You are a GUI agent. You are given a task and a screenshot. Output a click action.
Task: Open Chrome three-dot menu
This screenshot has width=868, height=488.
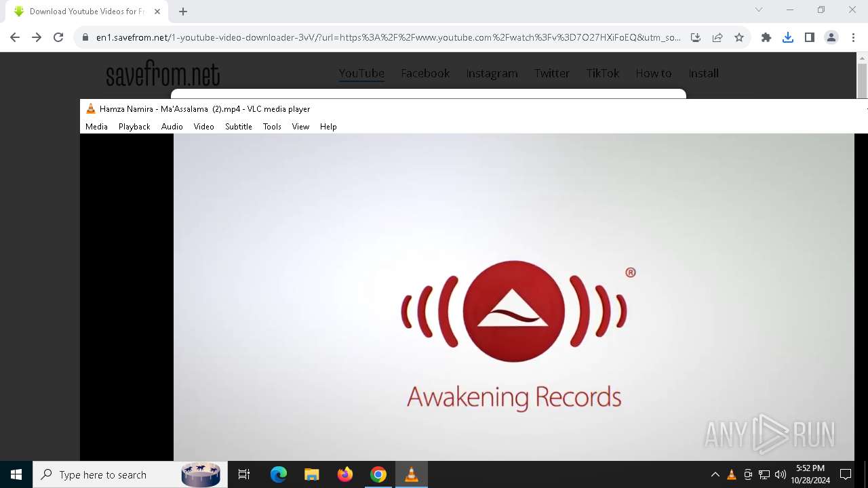(853, 37)
